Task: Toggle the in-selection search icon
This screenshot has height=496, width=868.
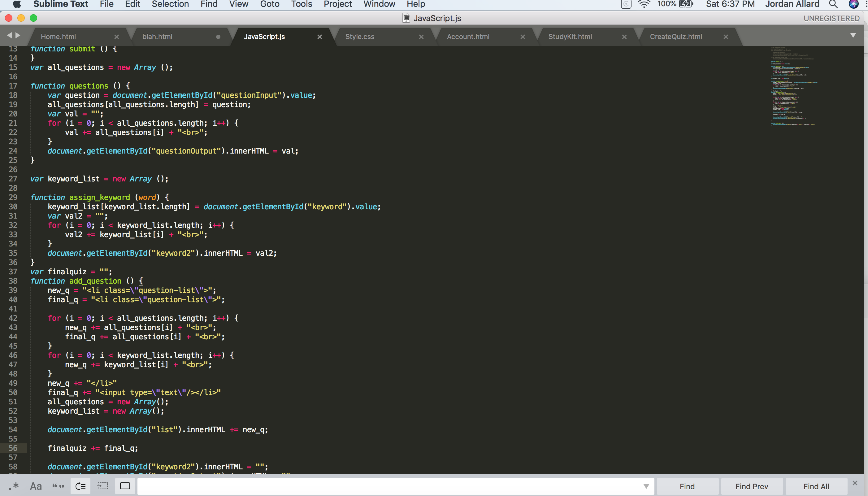Action: point(102,486)
